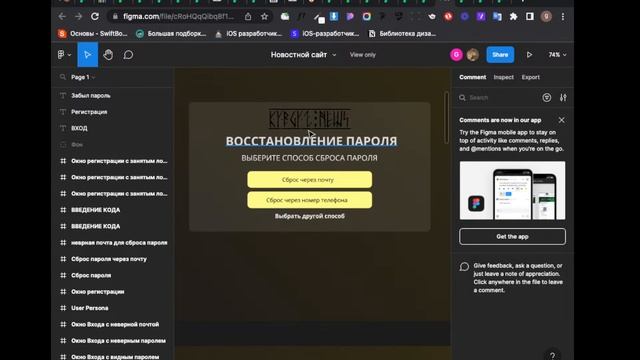Open the Новостной сайт file name dropdown
640x360 pixels.
(x=303, y=55)
